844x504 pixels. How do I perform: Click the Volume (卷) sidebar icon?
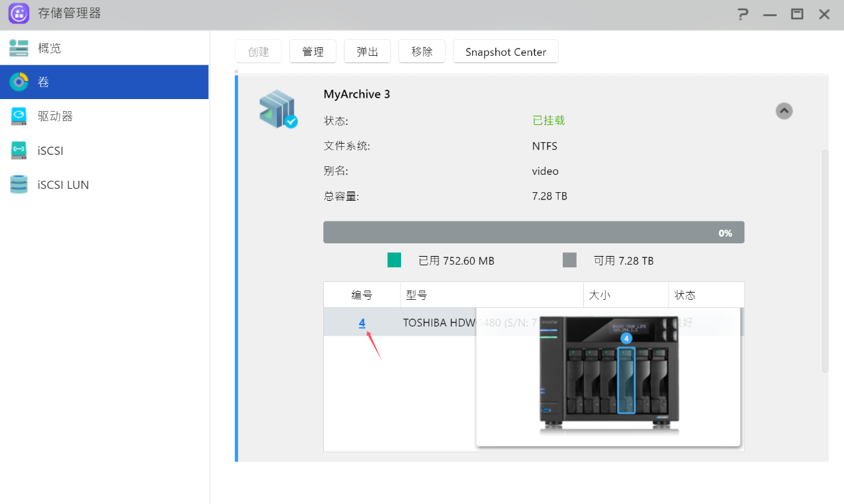point(19,82)
